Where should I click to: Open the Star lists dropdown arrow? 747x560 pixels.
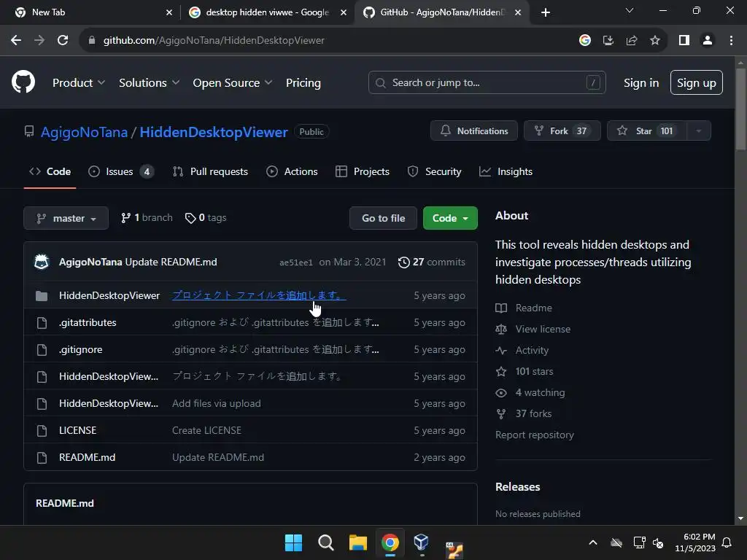coord(698,131)
